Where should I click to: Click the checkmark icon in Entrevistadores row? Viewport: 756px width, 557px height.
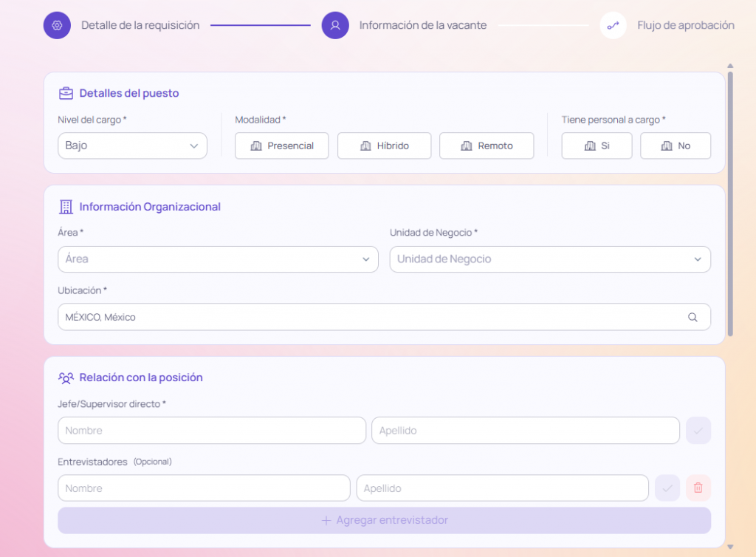[x=667, y=488]
